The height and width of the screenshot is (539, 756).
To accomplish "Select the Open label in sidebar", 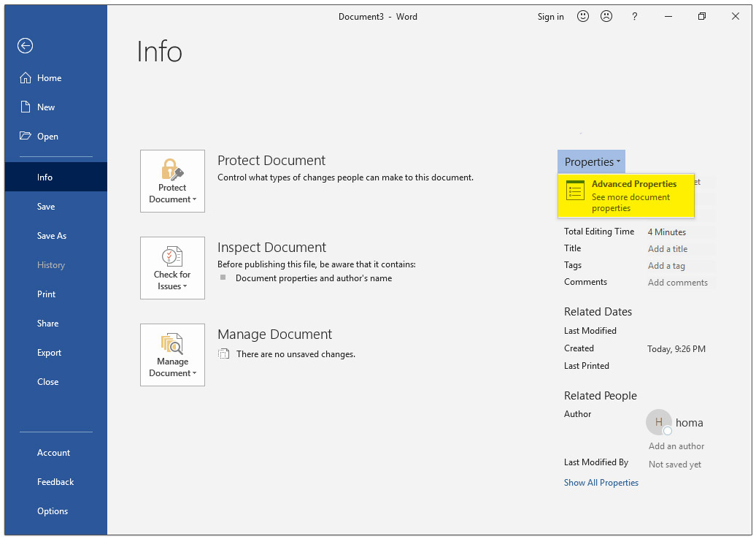I will click(47, 137).
